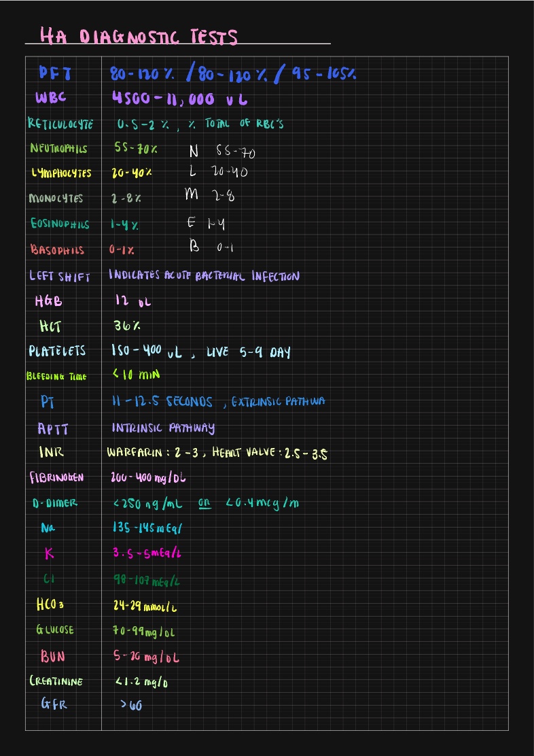Click the text 'WARFARIN: 2-3'
Image resolution: width=534 pixels, height=756 pixels.
click(154, 453)
